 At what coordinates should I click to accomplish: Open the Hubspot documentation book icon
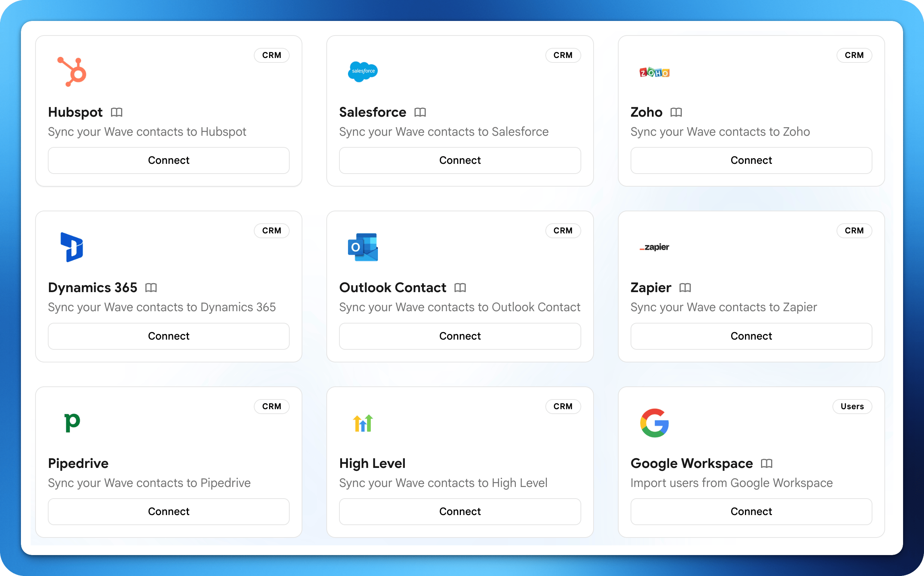pyautogui.click(x=117, y=112)
